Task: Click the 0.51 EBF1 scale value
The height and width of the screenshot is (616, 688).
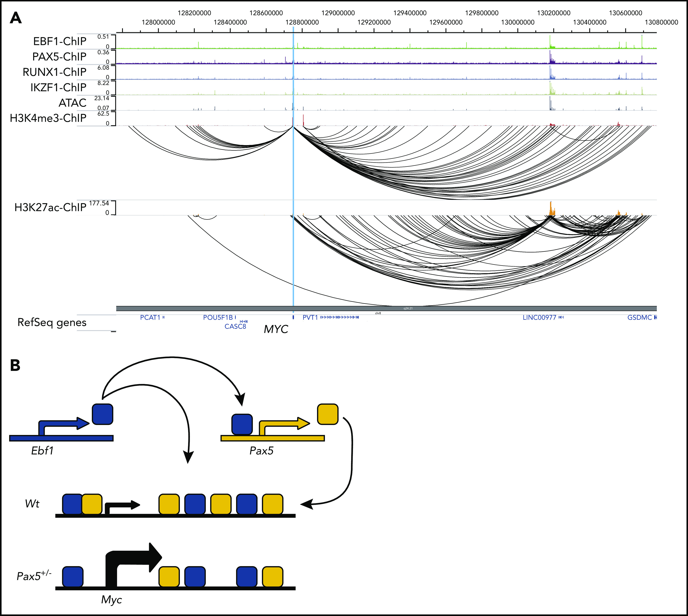Action: click(x=103, y=36)
